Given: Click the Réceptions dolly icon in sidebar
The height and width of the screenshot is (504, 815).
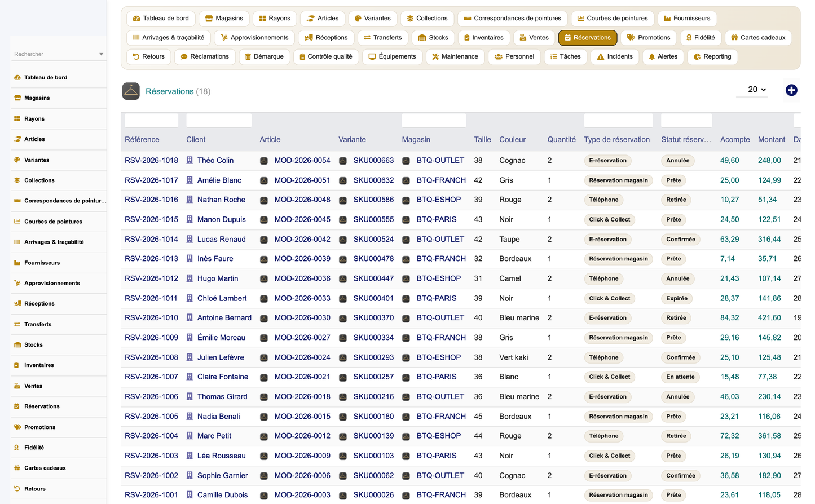Looking at the screenshot, I should pos(17,304).
